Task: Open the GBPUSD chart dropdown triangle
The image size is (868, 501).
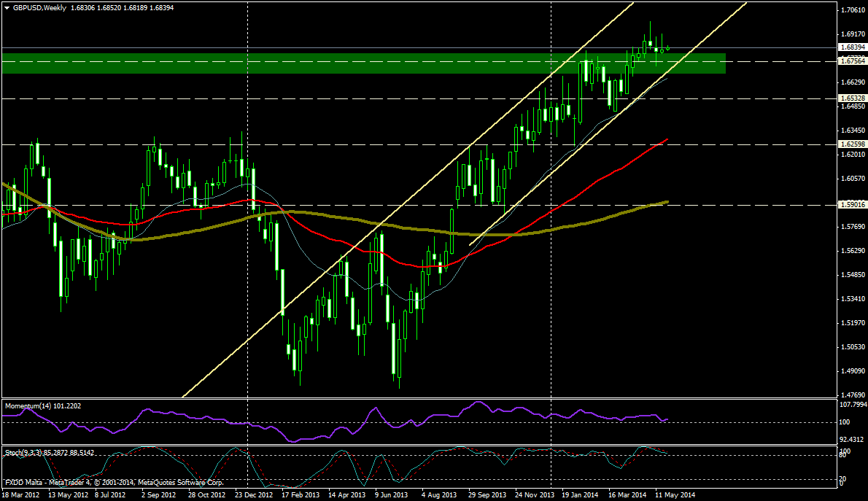Action: (7, 8)
